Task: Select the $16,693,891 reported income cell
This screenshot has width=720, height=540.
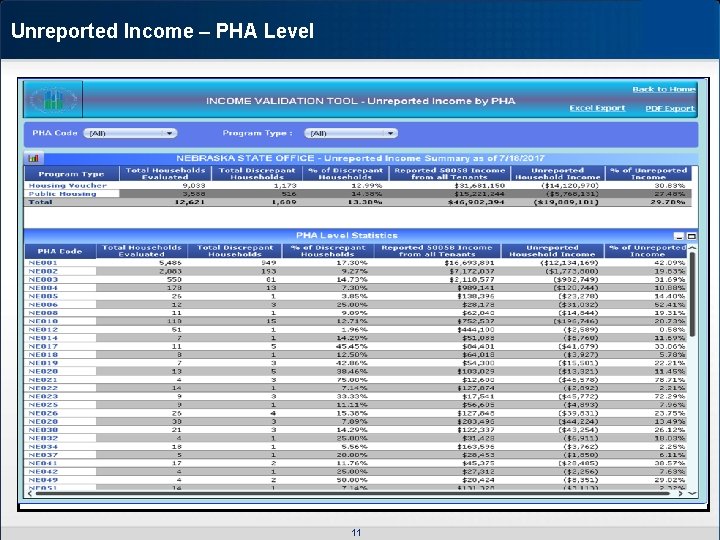Action: pos(469,263)
